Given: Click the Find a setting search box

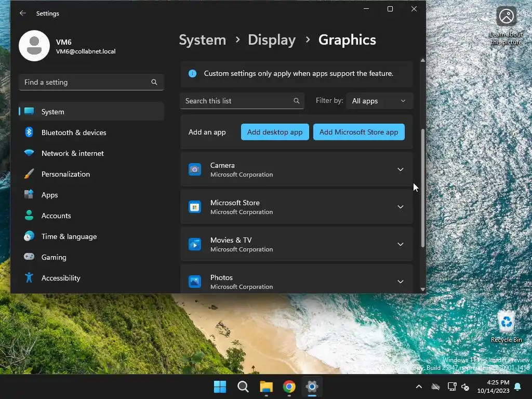Looking at the screenshot, I should click(91, 82).
